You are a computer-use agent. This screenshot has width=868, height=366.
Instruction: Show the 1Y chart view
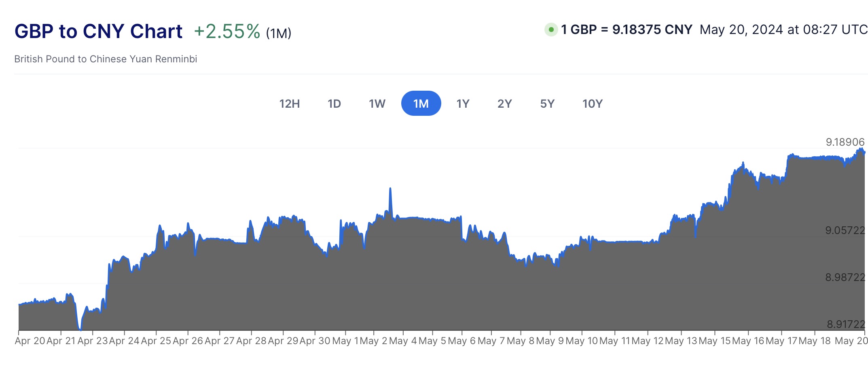(x=463, y=104)
